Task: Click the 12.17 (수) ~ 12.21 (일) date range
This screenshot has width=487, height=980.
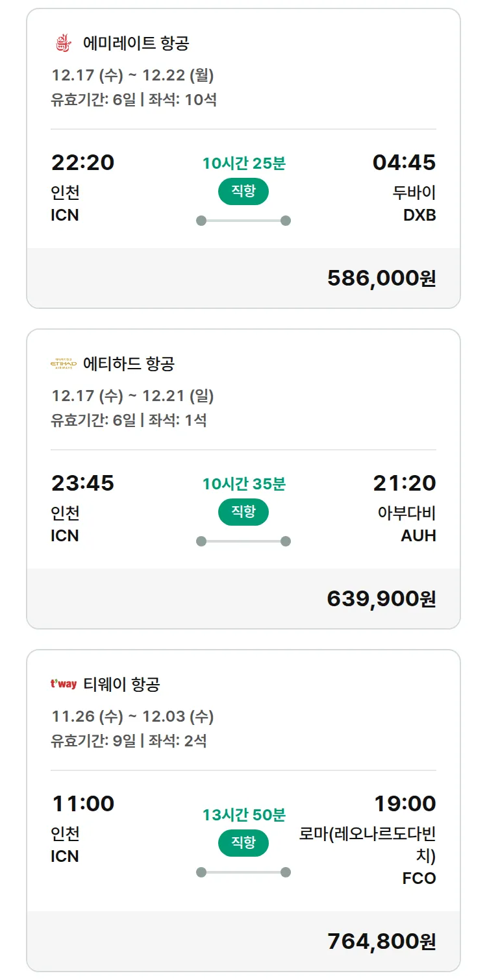Action: pos(132,396)
